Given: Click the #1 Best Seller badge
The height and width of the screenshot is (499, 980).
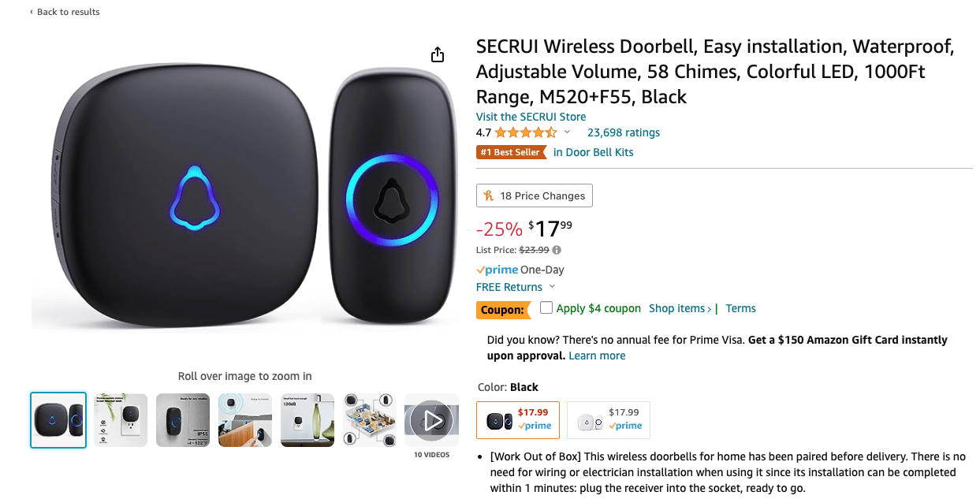Looking at the screenshot, I should (511, 152).
